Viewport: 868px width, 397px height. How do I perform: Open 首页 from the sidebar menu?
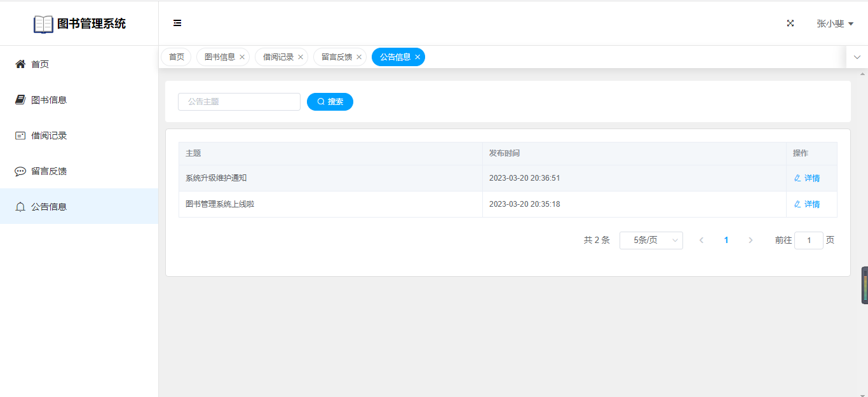40,64
